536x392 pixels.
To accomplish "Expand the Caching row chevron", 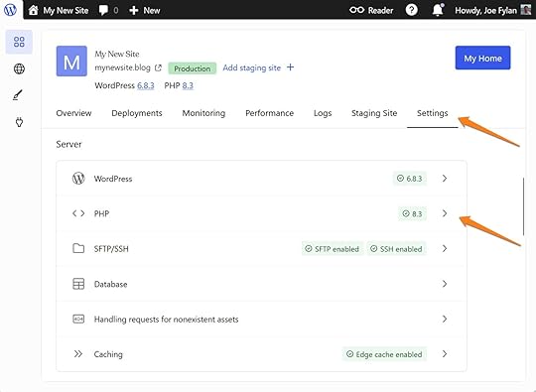I will click(445, 353).
